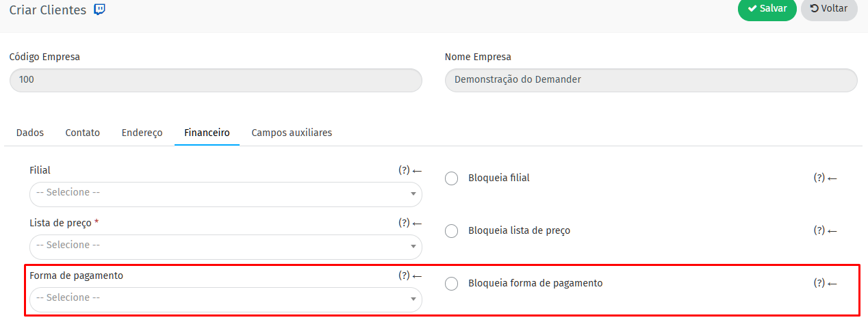Click the green Salvar button
868x322 pixels.
pyautogui.click(x=767, y=9)
